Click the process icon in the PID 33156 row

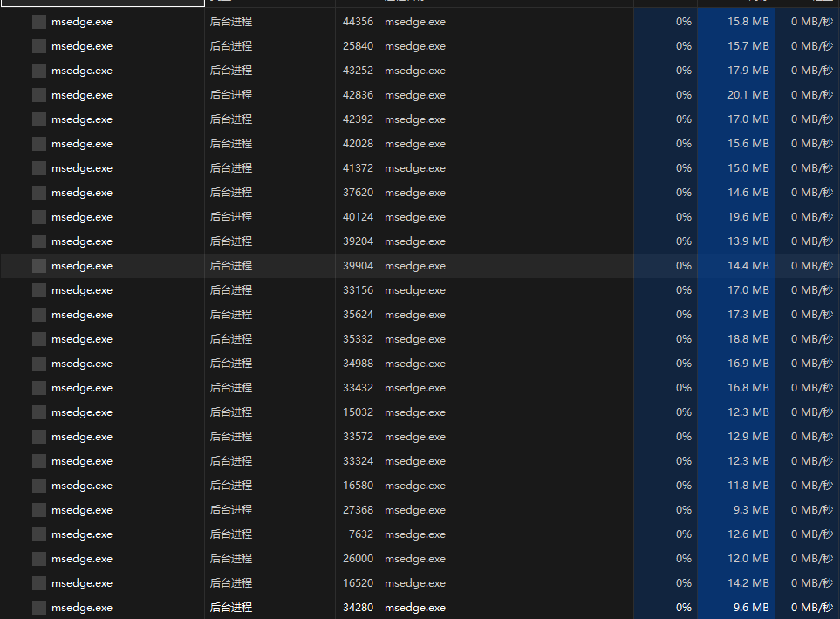39,291
